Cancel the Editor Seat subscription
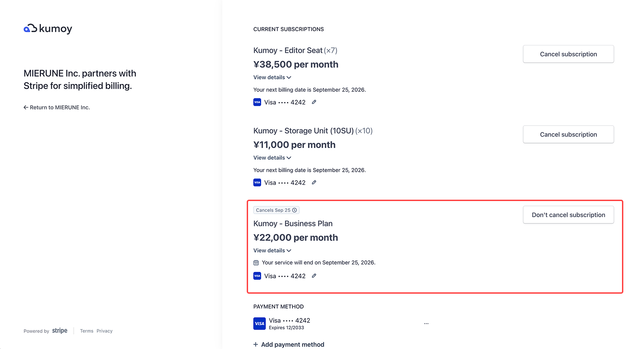This screenshot has height=349, width=644. [568, 54]
